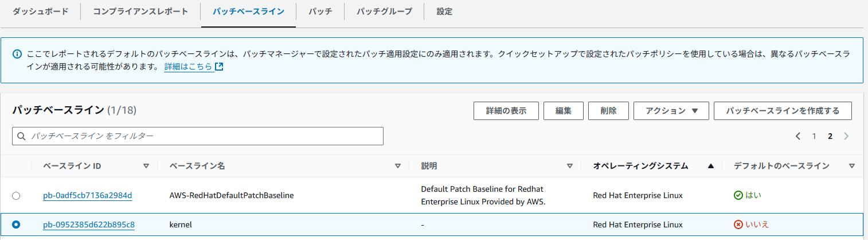Click the Default Patch Baseline for Redhat description
The height and width of the screenshot is (240, 868).
[x=483, y=195]
